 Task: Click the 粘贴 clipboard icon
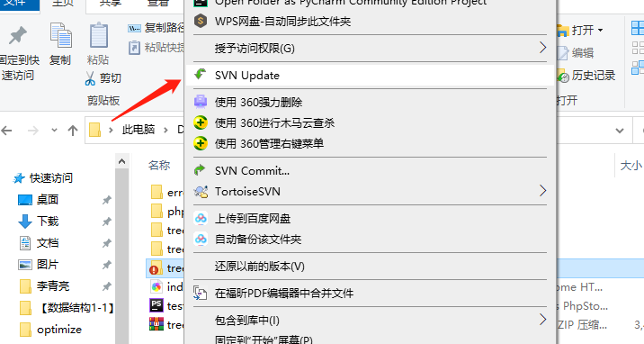pos(99,35)
